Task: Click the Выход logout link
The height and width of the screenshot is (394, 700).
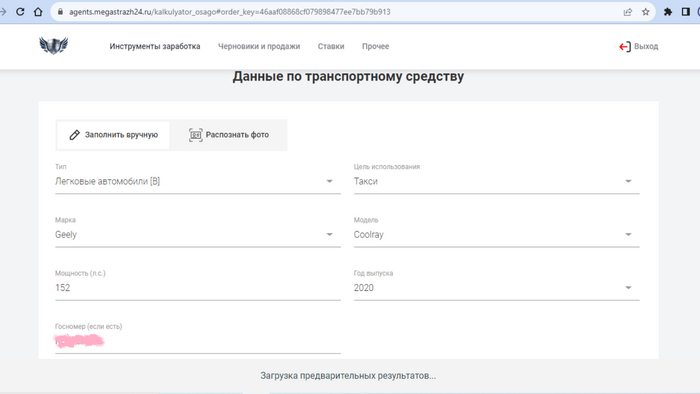Action: pos(646,46)
